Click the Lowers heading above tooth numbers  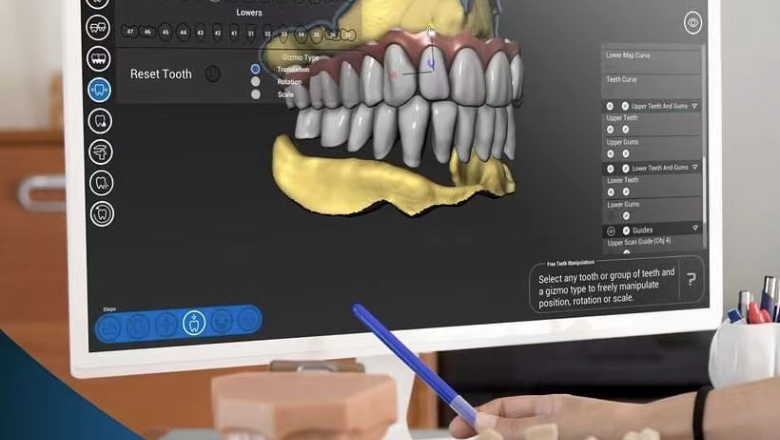[x=249, y=12]
